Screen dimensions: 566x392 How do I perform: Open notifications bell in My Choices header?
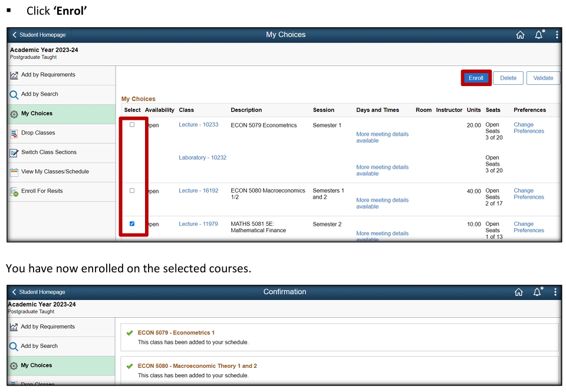[539, 34]
